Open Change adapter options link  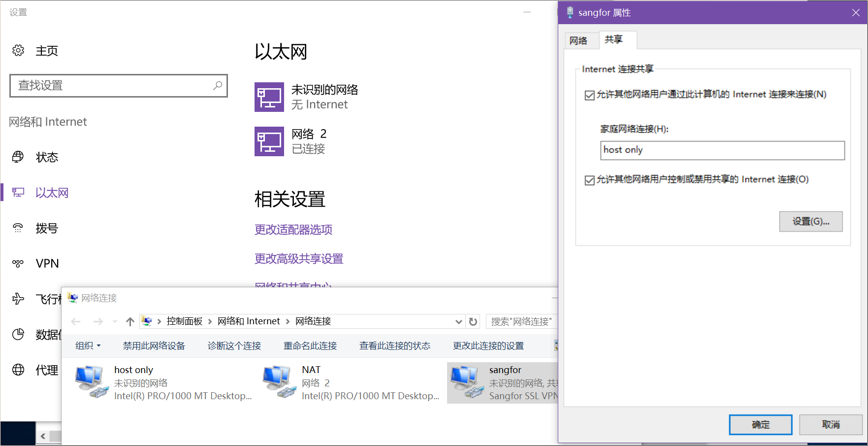coord(293,230)
